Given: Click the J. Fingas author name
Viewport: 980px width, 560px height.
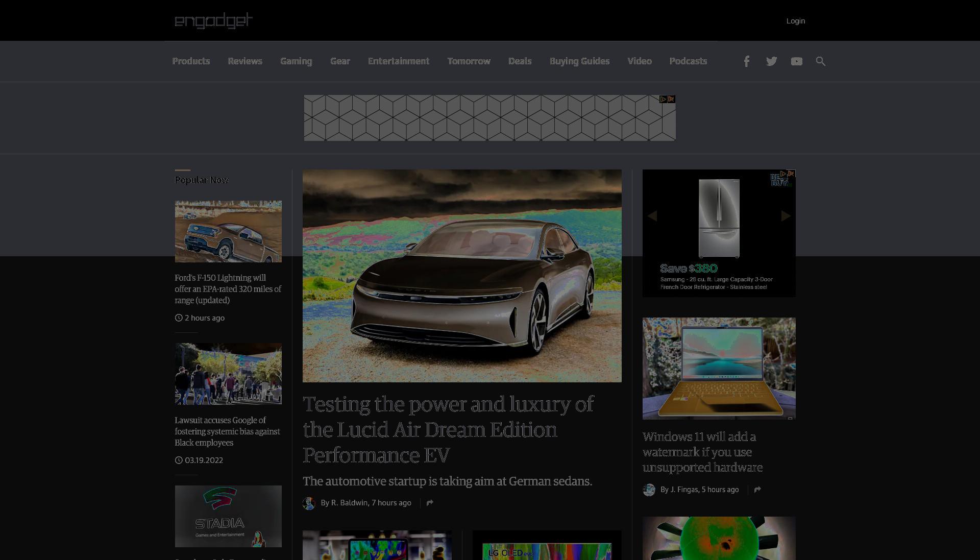Looking at the screenshot, I should pos(684,490).
